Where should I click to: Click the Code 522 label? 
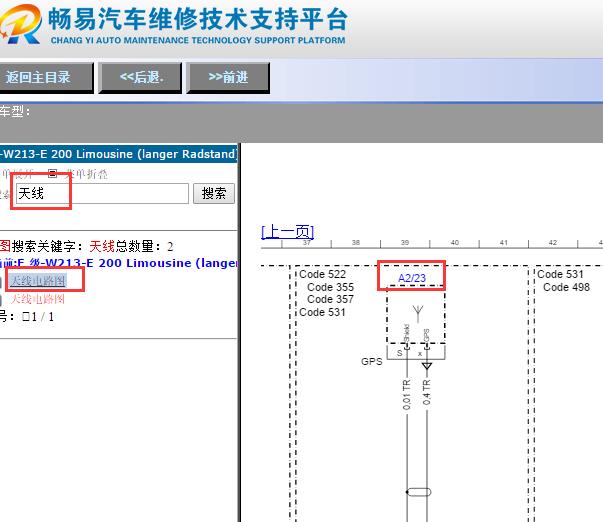click(x=322, y=274)
